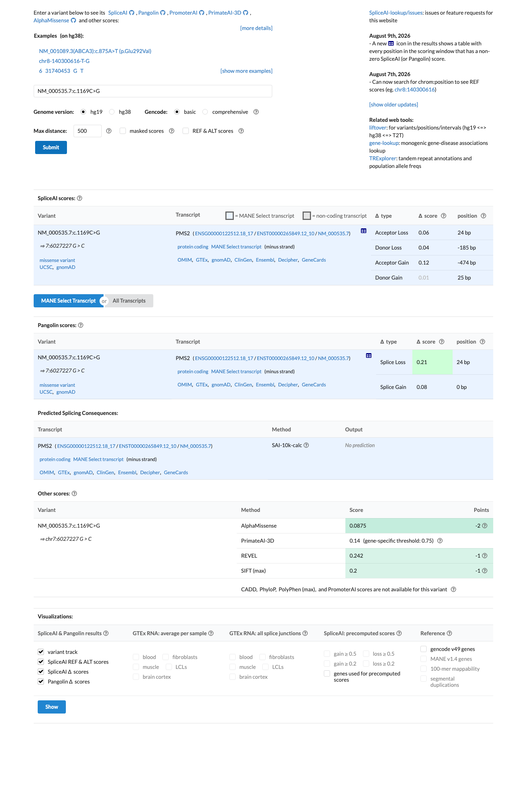
Task: Click the SpliceAI Δ score column help icon
Action: [443, 216]
